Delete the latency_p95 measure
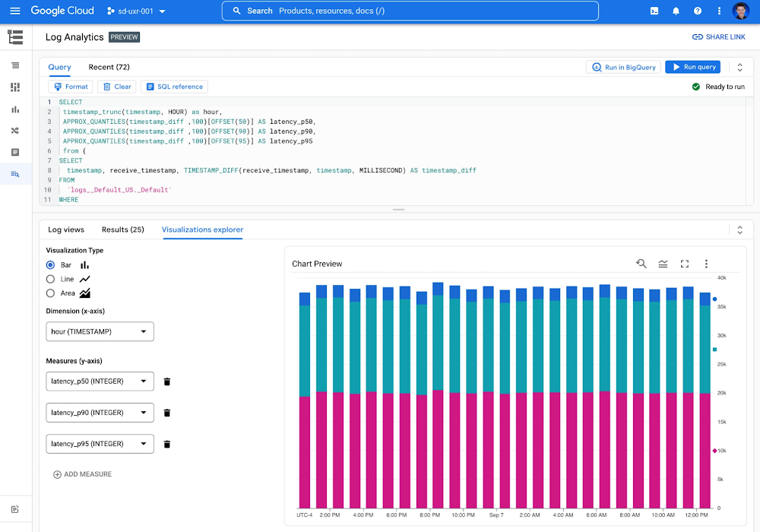This screenshot has height=532, width=760. click(167, 444)
